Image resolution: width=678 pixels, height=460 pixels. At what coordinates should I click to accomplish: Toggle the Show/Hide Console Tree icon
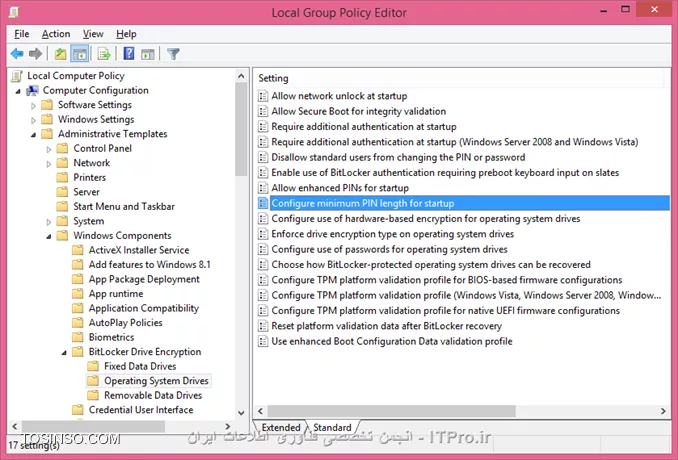pos(80,54)
